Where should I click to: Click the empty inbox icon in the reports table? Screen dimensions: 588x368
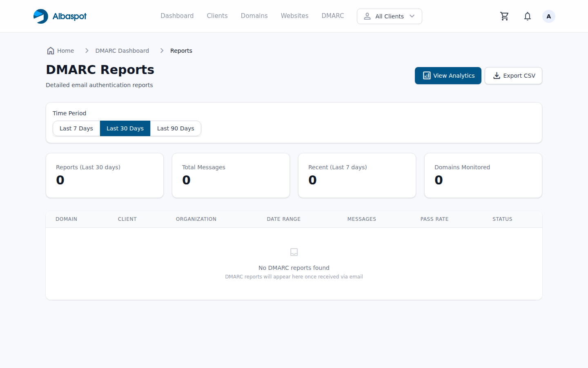tap(294, 252)
